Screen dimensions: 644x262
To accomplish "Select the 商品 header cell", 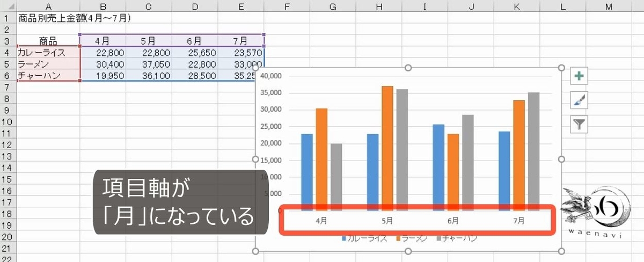I will pyautogui.click(x=48, y=41).
